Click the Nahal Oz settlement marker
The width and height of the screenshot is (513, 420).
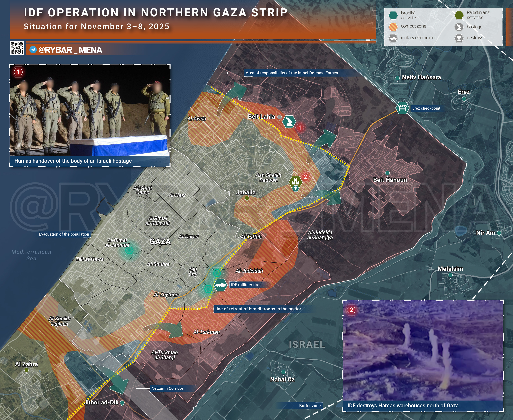pos(283,372)
